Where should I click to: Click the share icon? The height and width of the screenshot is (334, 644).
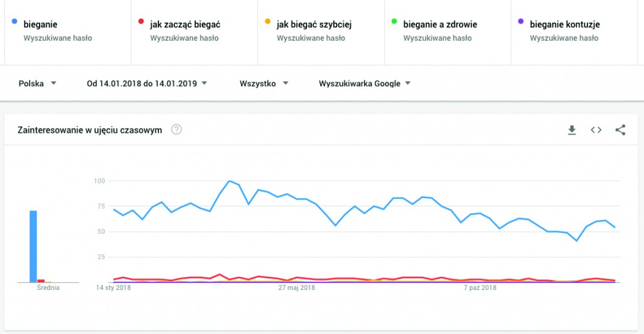[x=620, y=130]
